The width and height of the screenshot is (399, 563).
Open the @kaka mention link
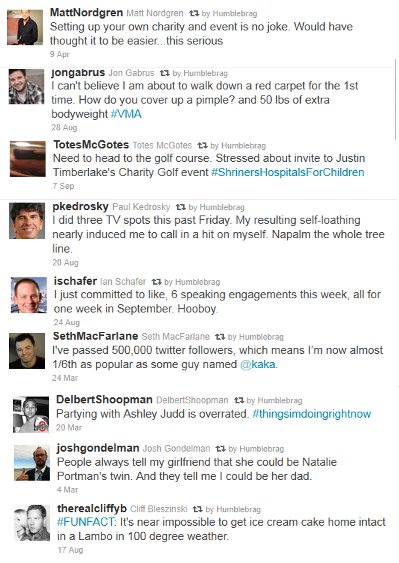pyautogui.click(x=258, y=364)
